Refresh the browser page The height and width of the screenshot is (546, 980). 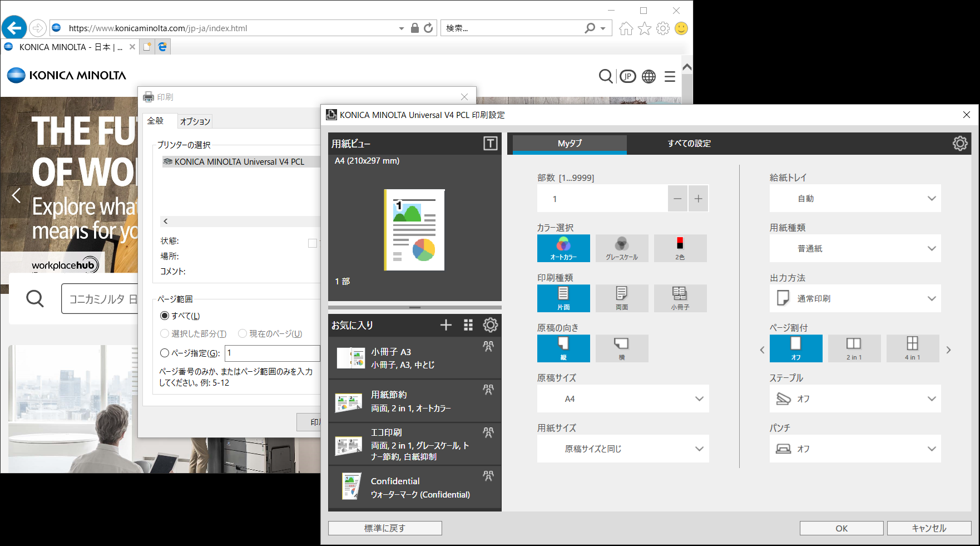coord(428,28)
